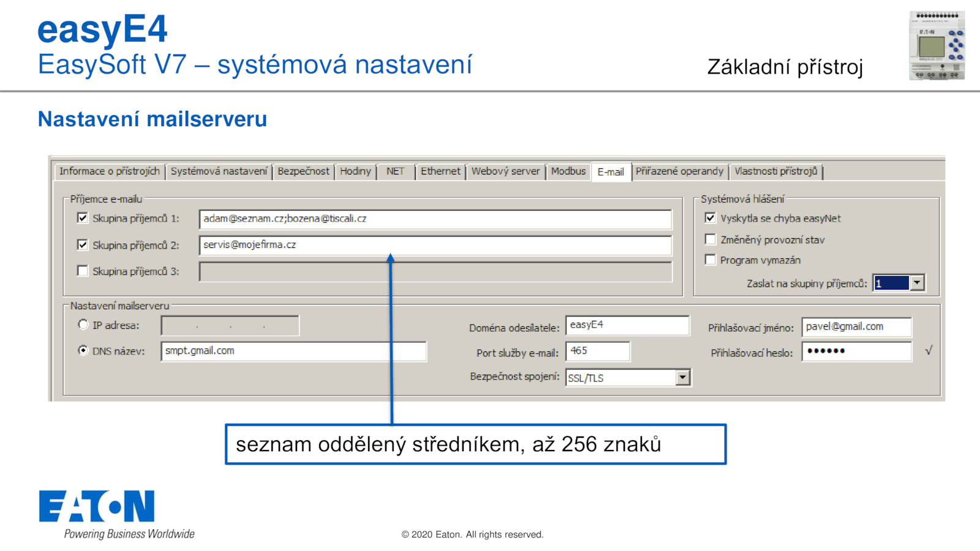The image size is (980, 551).
Task: Select the DNS název radio button
Action: pos(83,350)
